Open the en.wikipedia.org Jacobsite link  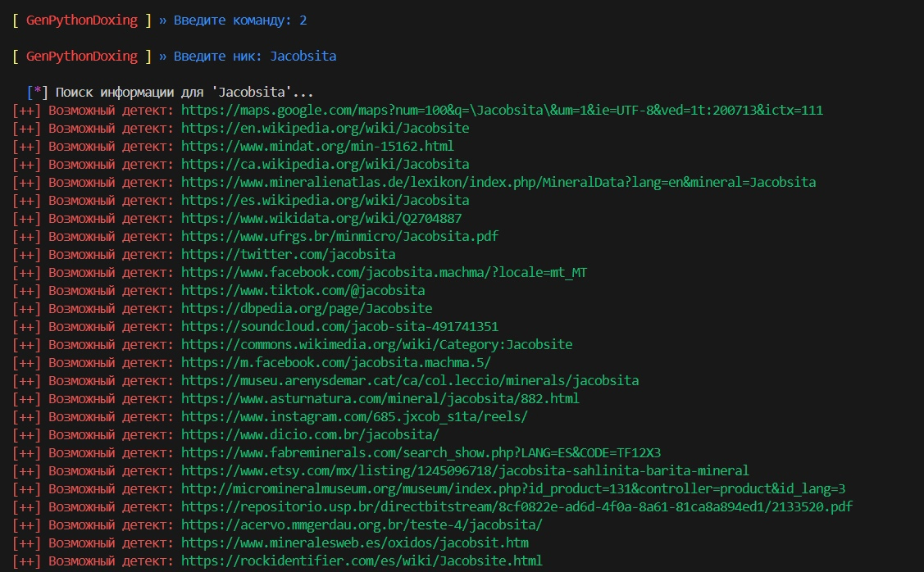pyautogui.click(x=325, y=129)
